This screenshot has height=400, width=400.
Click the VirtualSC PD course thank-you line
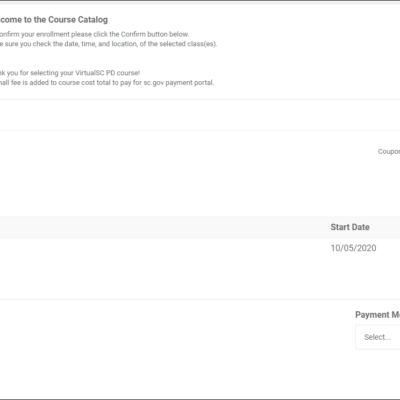(x=70, y=73)
